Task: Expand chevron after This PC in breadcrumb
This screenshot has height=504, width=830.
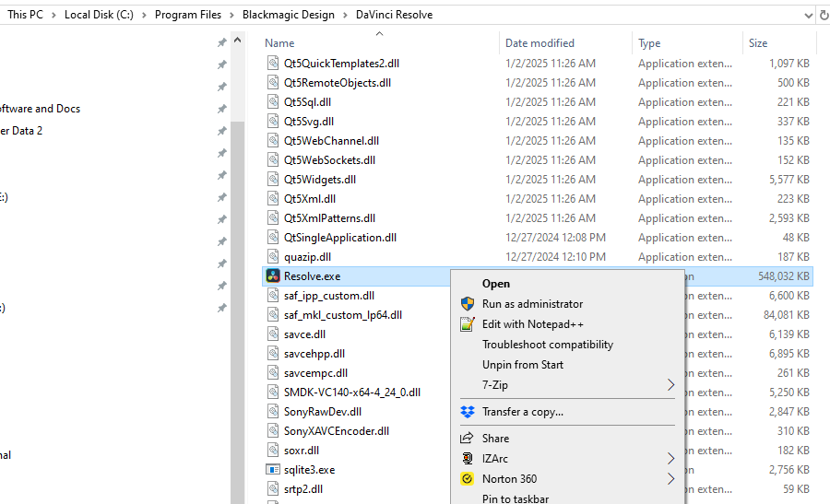Action: tap(54, 16)
